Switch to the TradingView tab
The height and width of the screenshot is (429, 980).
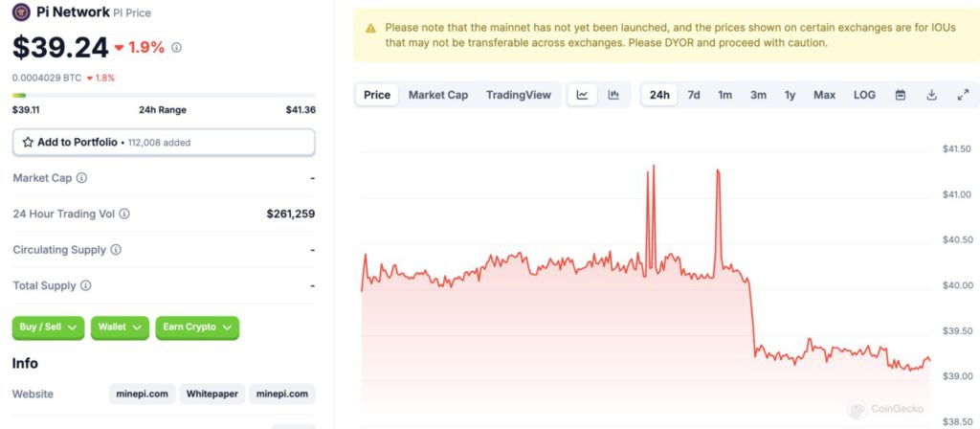coord(519,95)
